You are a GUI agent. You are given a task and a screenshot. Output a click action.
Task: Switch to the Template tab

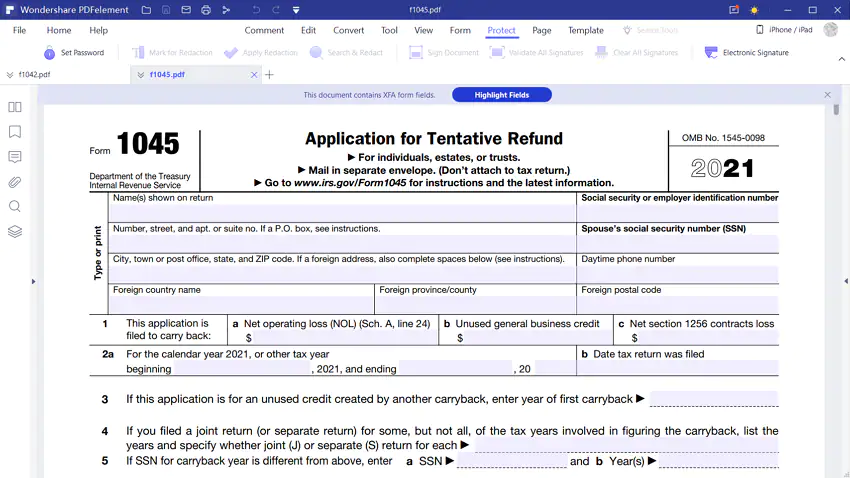coord(586,30)
